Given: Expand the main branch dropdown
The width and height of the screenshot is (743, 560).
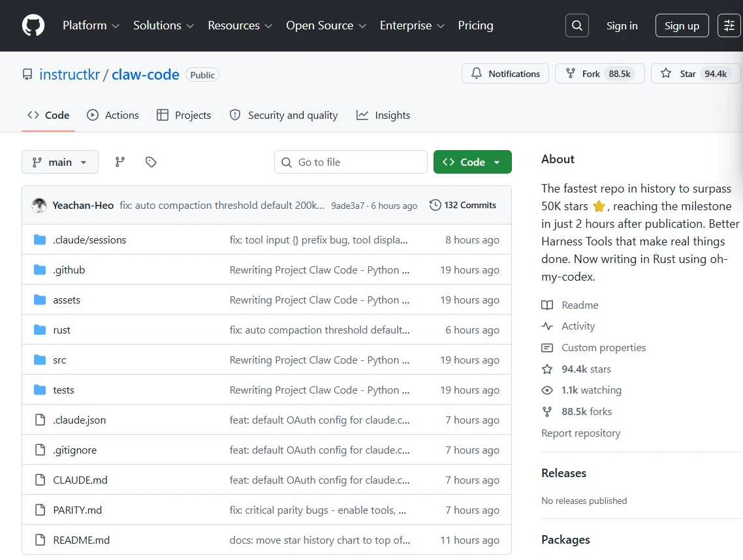Looking at the screenshot, I should point(60,162).
